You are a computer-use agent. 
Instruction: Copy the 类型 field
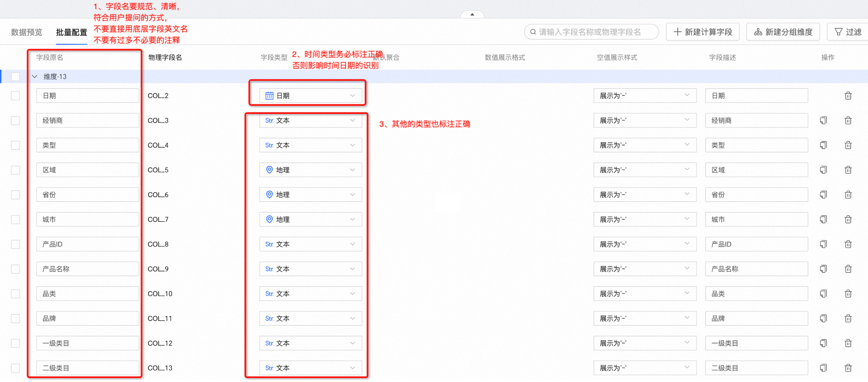[824, 145]
